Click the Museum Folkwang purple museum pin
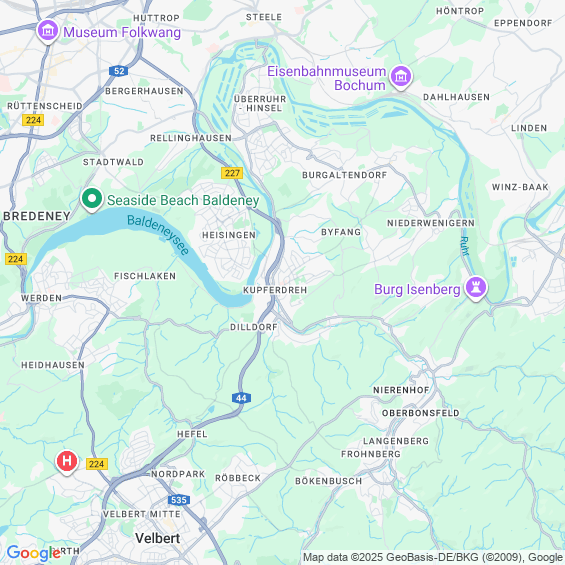Screen dimensions: 565x565 coord(48,31)
